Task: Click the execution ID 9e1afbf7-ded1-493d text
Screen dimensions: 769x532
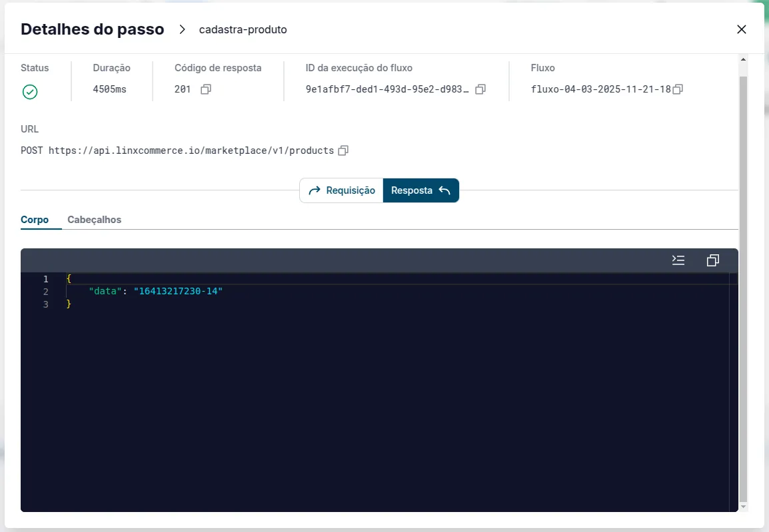Action: pos(387,89)
